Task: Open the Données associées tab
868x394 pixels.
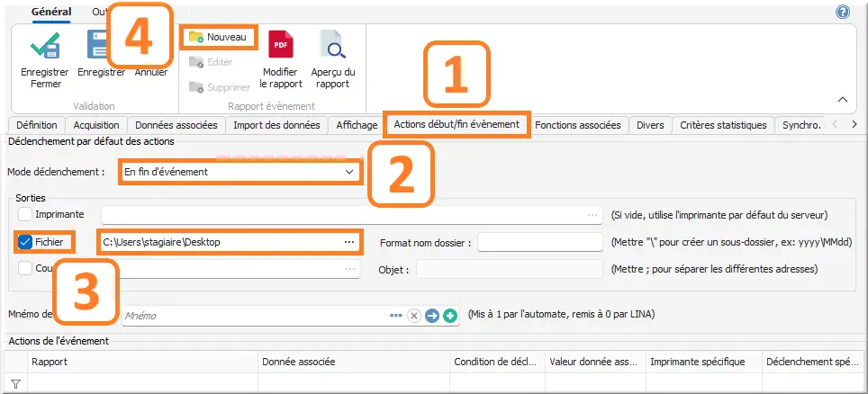Action: tap(176, 125)
